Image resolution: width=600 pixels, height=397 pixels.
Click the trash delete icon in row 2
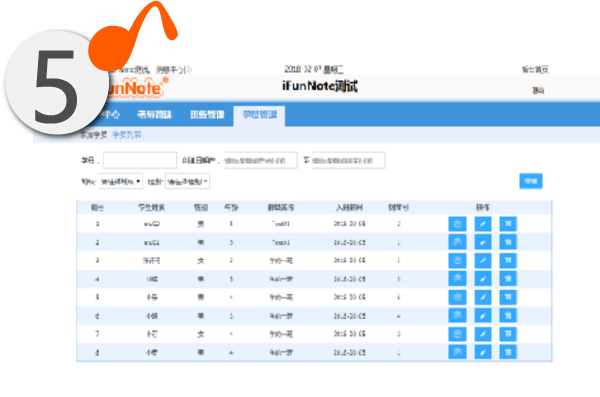[508, 242]
